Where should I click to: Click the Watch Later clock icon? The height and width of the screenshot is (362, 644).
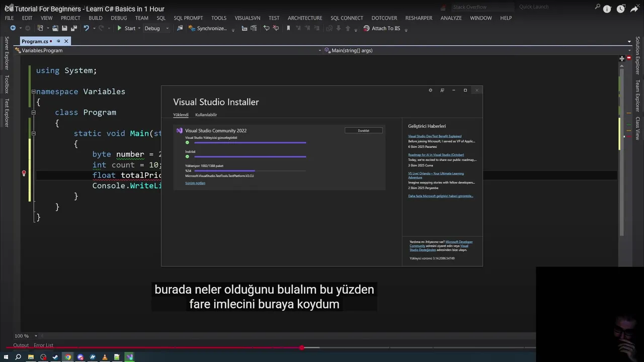(620, 9)
